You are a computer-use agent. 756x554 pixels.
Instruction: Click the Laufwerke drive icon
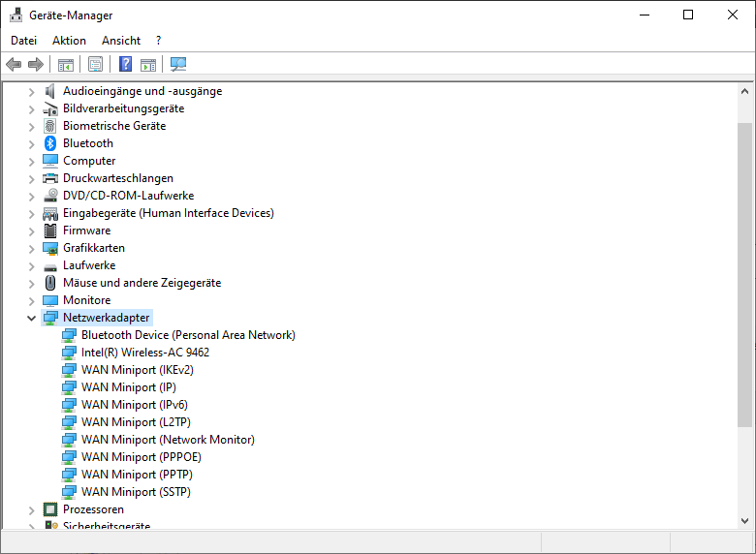(50, 267)
